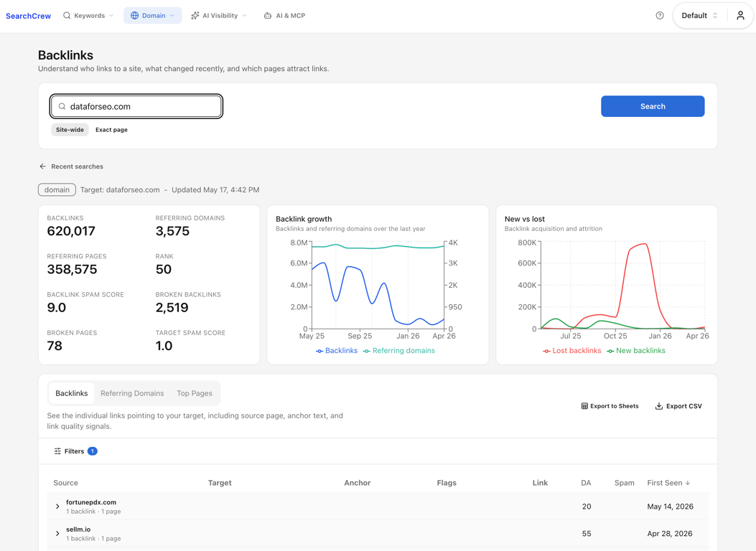The height and width of the screenshot is (551, 756).
Task: Click the Referring Pages value 358,575
Action: [x=72, y=269]
